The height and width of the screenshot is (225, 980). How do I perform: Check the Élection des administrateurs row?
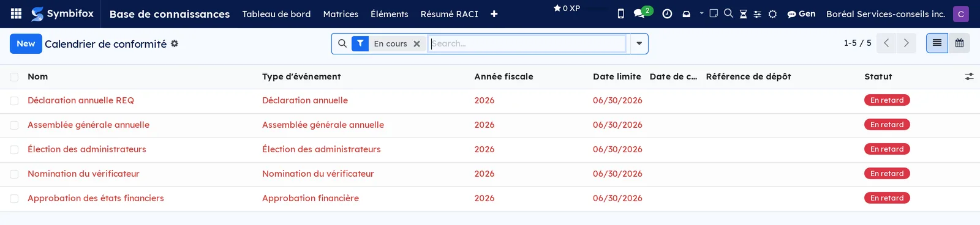pyautogui.click(x=14, y=150)
